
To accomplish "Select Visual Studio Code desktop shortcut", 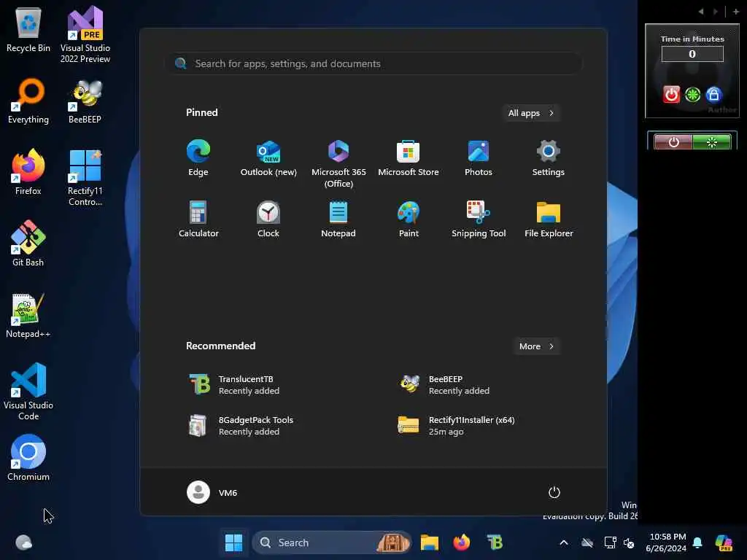I will pos(28,392).
